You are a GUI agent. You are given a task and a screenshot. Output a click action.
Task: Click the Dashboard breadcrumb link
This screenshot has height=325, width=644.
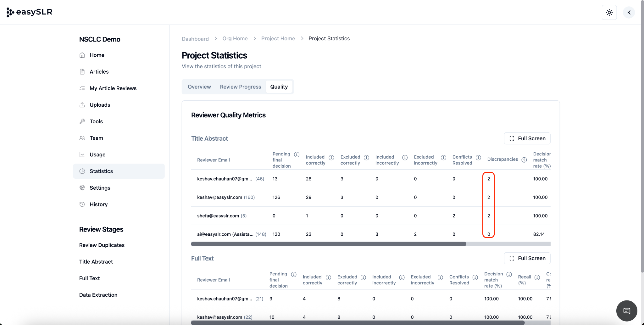tap(195, 39)
